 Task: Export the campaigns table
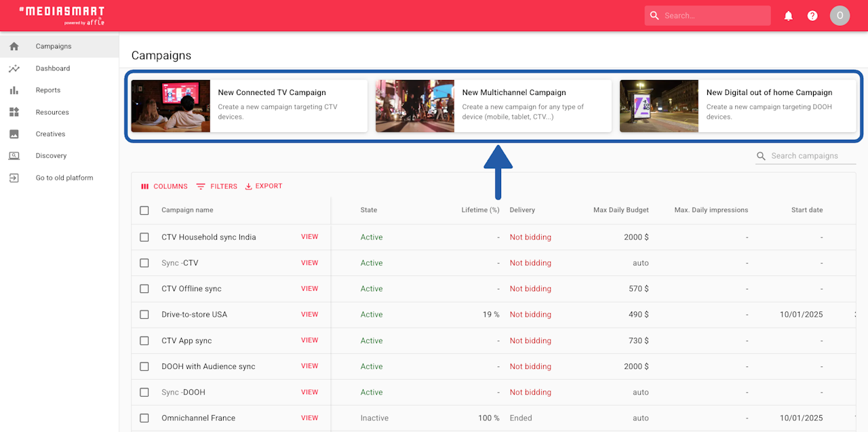(x=264, y=186)
